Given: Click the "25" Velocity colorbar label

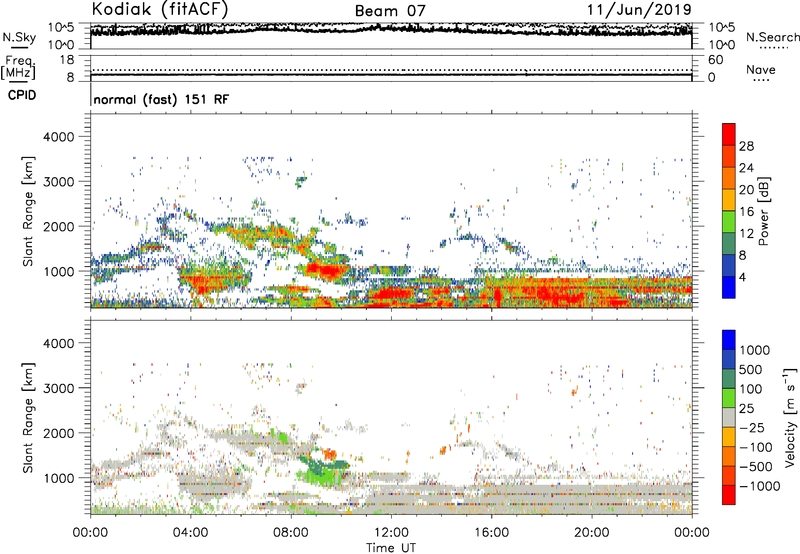Looking at the screenshot, I should [747, 408].
